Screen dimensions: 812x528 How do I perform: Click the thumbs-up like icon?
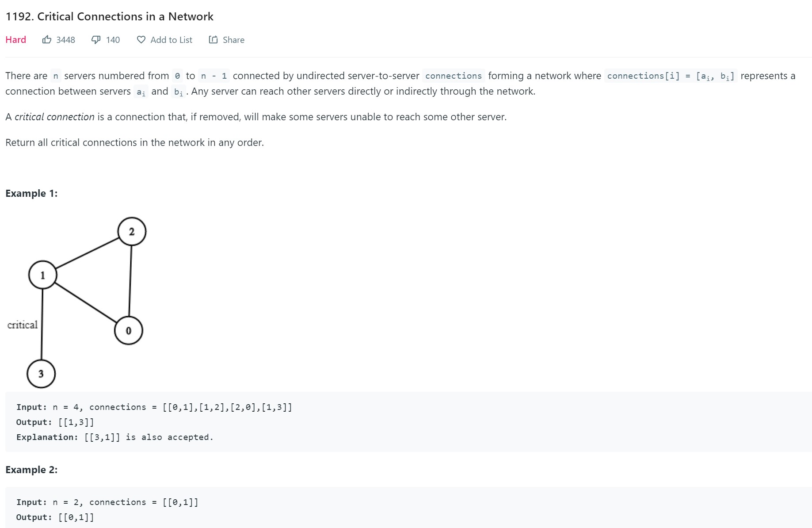(x=47, y=40)
